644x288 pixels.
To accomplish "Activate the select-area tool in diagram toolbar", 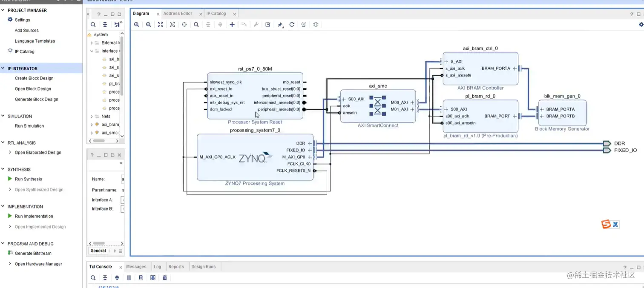I will pos(172,25).
